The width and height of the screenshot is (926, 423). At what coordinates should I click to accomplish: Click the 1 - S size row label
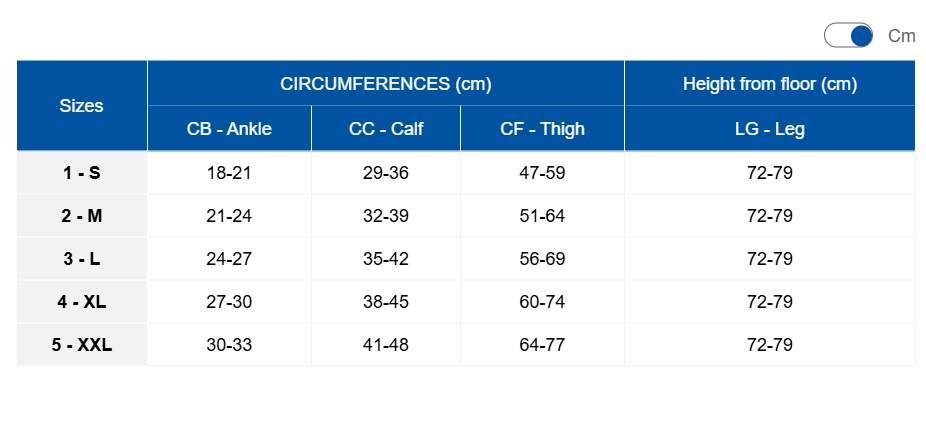coord(81,173)
